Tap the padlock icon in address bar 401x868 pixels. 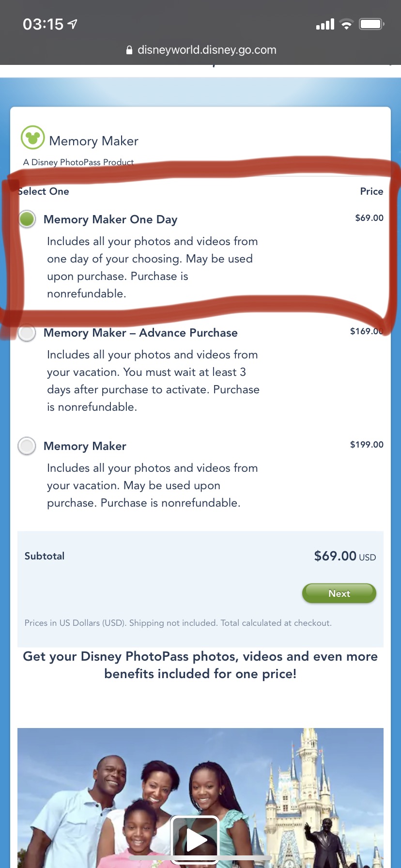click(x=129, y=50)
